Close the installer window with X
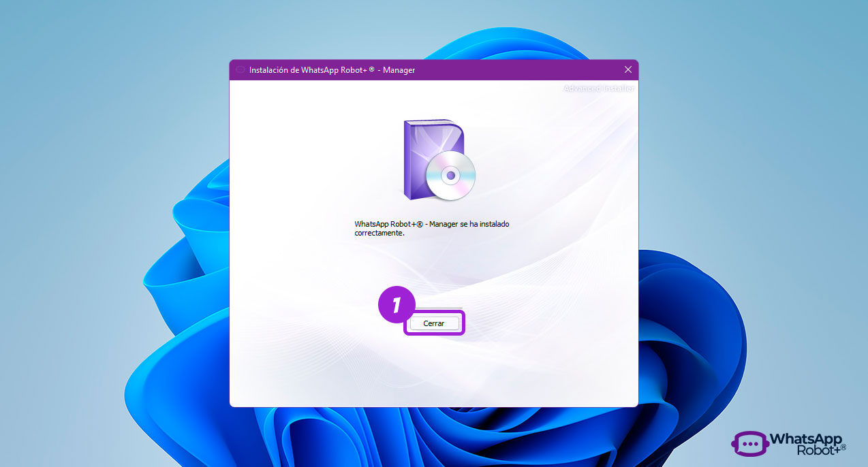 click(x=628, y=69)
